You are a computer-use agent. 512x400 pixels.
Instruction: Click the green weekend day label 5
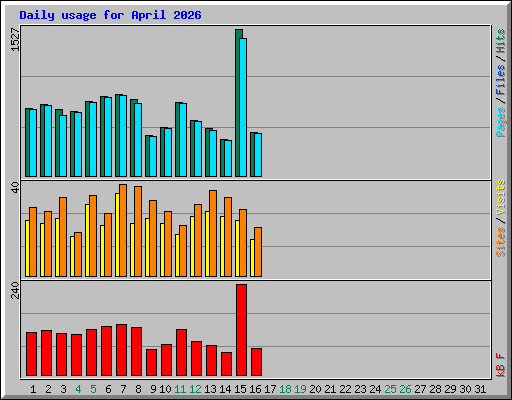(x=93, y=389)
